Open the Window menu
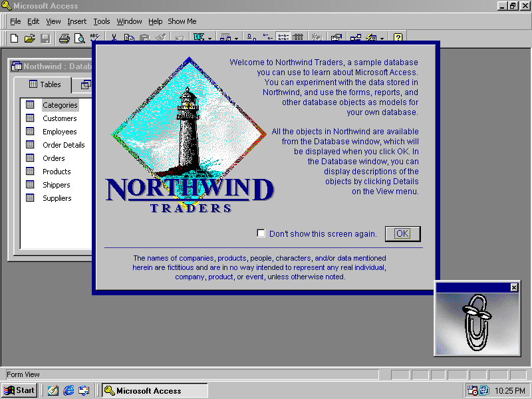The image size is (532, 399). click(x=129, y=21)
